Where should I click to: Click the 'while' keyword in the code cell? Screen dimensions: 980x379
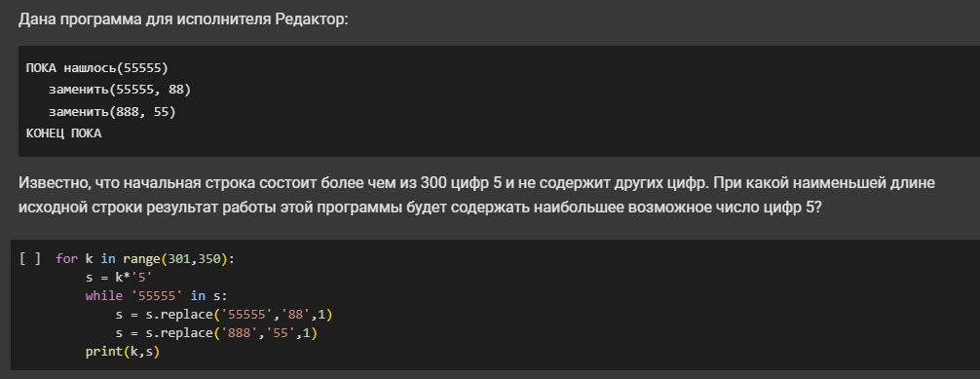(x=104, y=296)
